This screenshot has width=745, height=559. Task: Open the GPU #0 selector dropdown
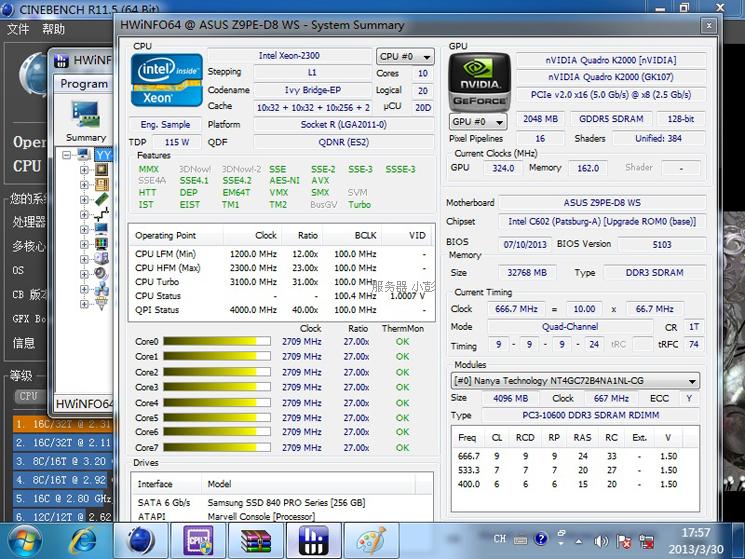pyautogui.click(x=476, y=122)
